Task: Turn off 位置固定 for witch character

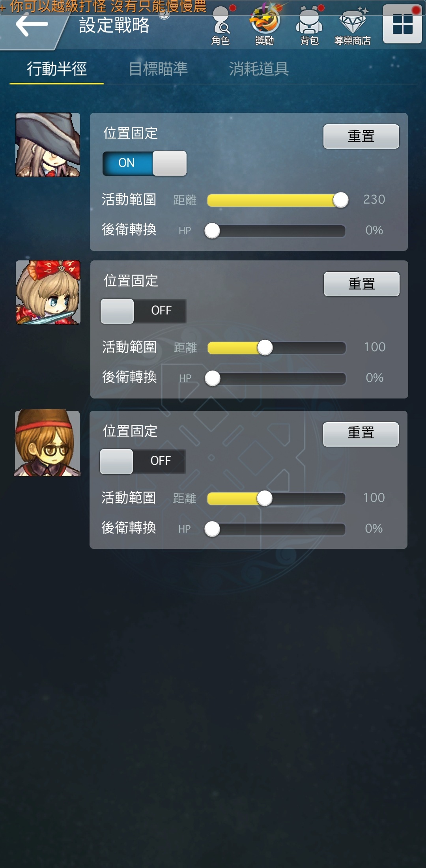Action: point(144,163)
